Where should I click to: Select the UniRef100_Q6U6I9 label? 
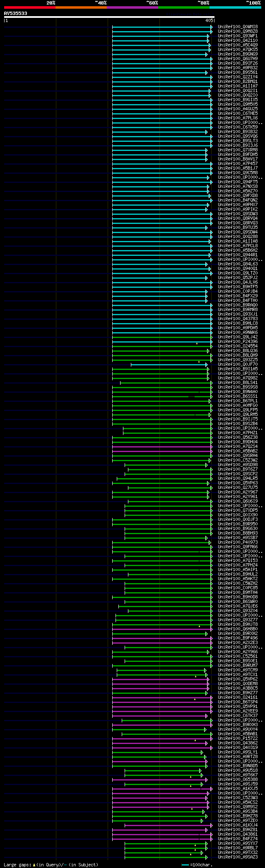coord(238,501)
